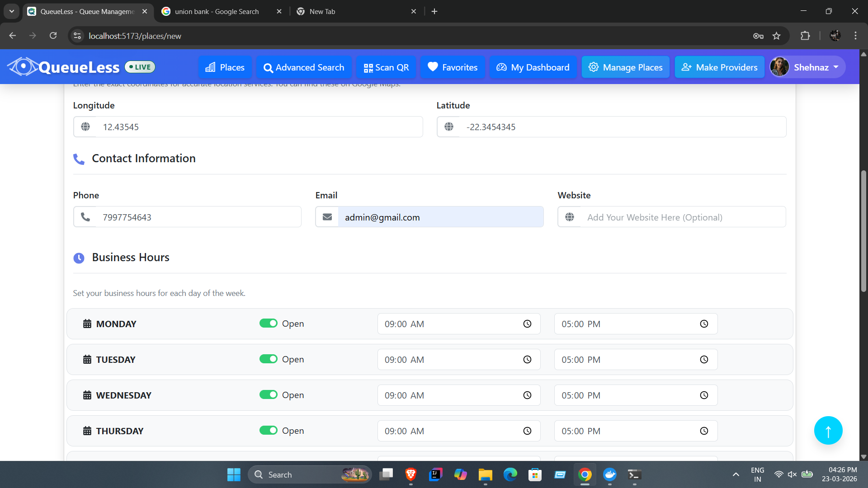
Task: Open the Places nav item
Action: pos(225,67)
